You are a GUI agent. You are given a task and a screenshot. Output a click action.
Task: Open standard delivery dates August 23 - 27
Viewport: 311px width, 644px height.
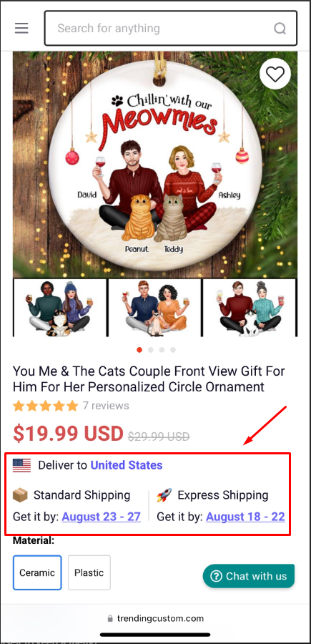point(102,516)
